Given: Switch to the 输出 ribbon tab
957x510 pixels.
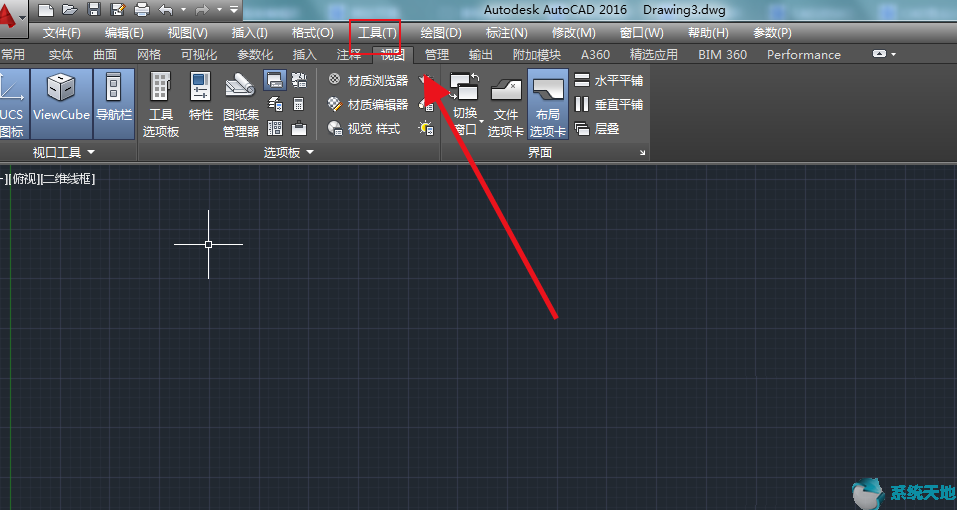Looking at the screenshot, I should 480,54.
